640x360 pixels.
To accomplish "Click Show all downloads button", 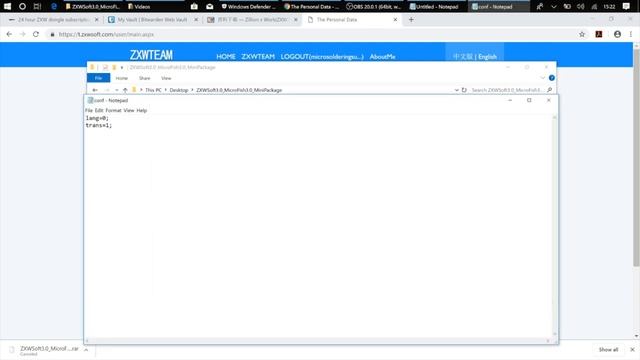I will click(608, 350).
